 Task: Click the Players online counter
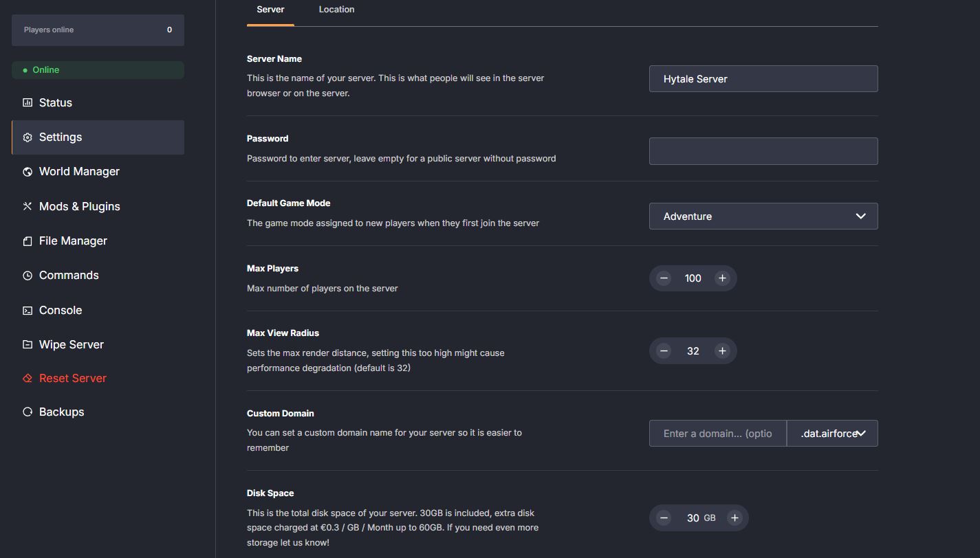tap(98, 30)
